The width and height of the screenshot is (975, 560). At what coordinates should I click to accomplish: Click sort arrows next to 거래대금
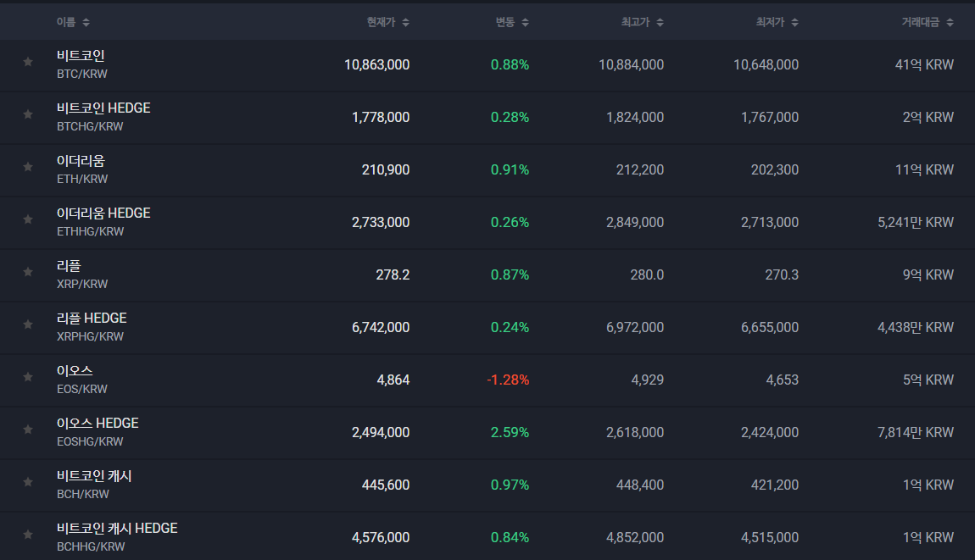[x=950, y=22]
